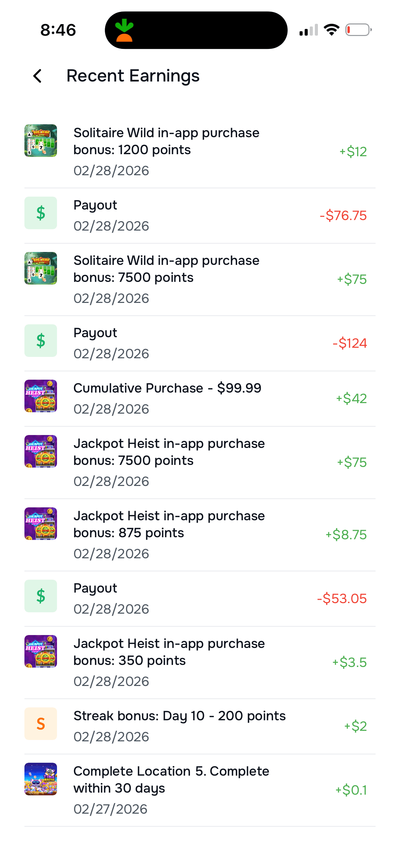
Task: Select Complete Location 5 earnings entry
Action: click(x=200, y=790)
